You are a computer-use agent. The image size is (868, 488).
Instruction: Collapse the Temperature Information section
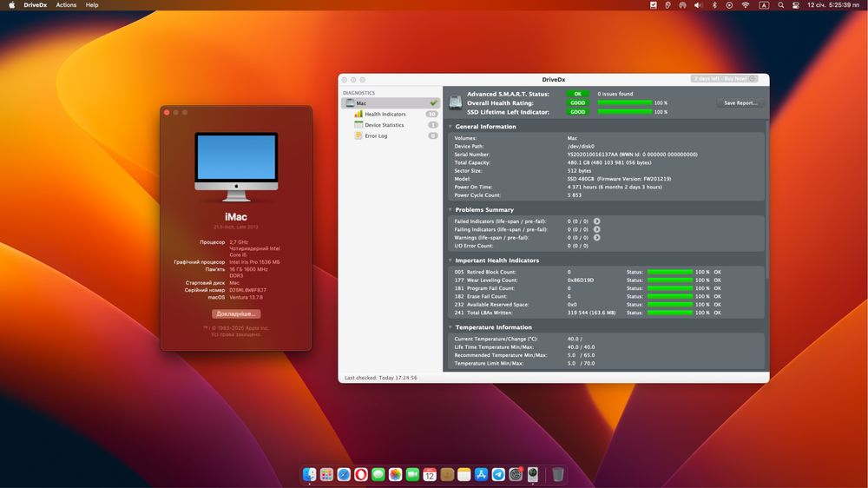pos(450,327)
